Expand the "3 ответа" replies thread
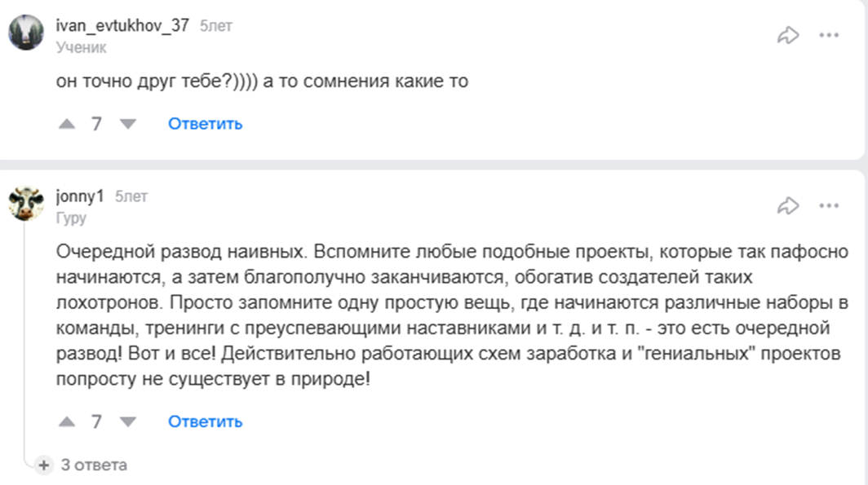868x485 pixels. pyautogui.click(x=93, y=465)
